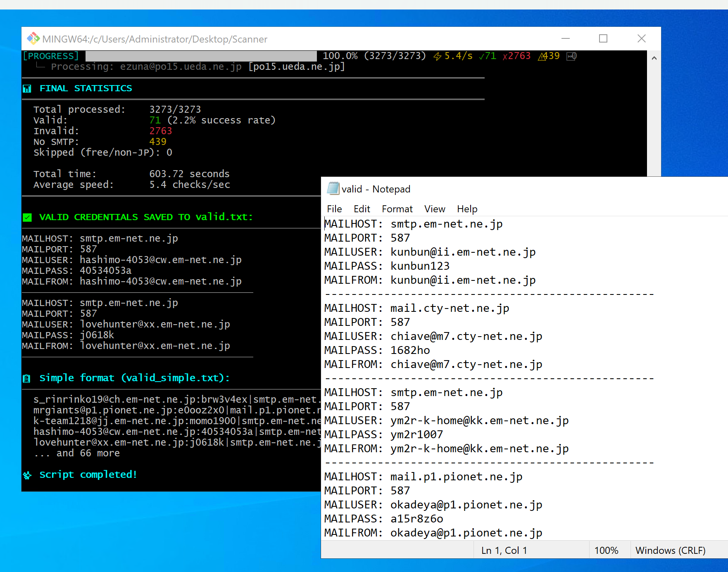Open the View menu in Notepad
The height and width of the screenshot is (572, 728).
click(x=435, y=209)
